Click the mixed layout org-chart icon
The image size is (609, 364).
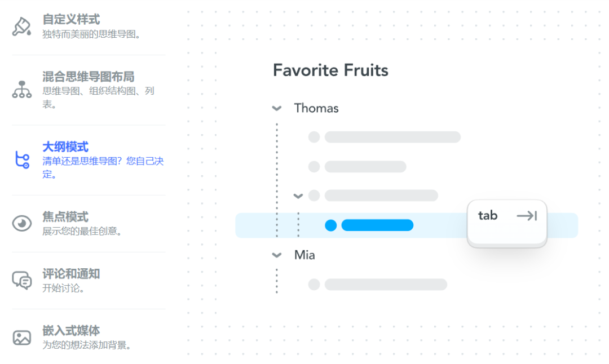tap(22, 90)
